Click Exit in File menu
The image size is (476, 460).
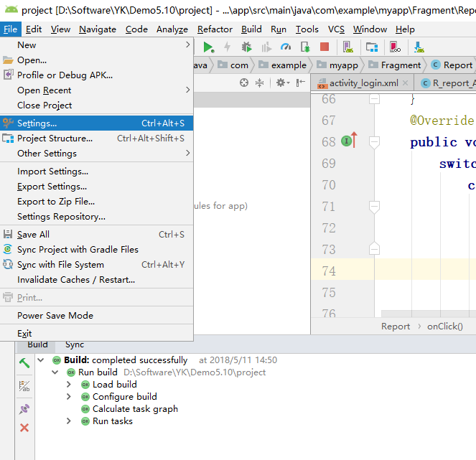coord(96,334)
